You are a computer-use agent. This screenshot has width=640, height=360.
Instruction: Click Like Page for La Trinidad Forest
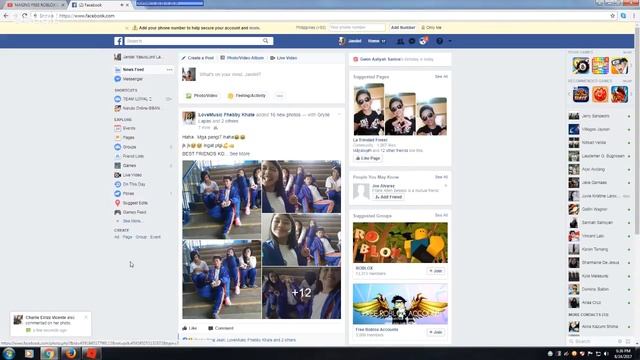click(368, 158)
